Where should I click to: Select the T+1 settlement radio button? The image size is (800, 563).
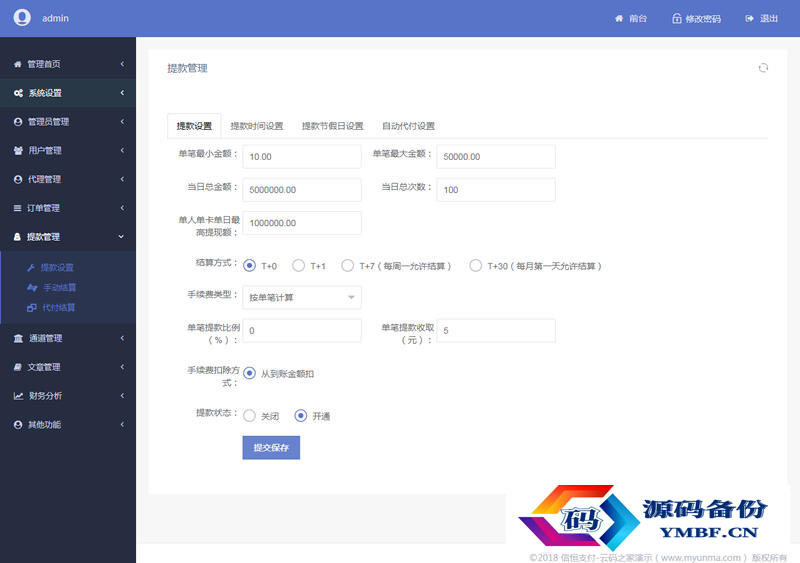pyautogui.click(x=298, y=265)
